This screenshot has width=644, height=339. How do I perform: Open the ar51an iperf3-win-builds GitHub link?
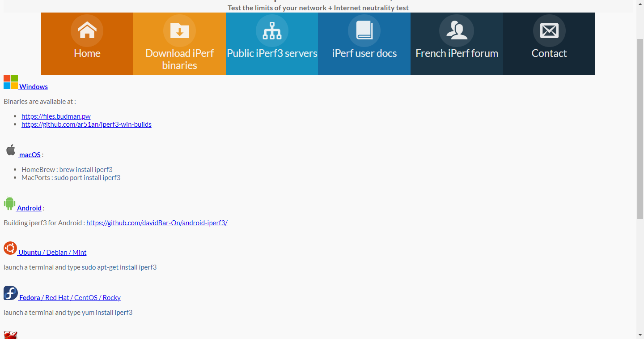[86, 124]
